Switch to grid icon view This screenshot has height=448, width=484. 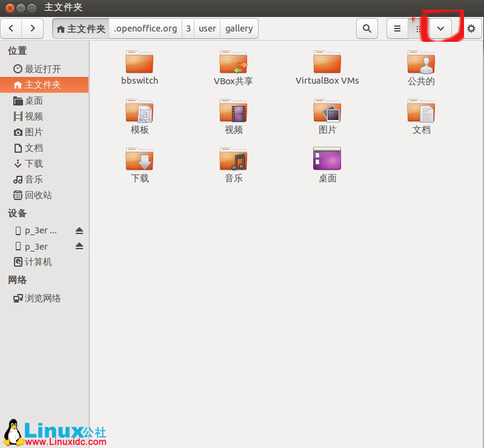[418, 28]
